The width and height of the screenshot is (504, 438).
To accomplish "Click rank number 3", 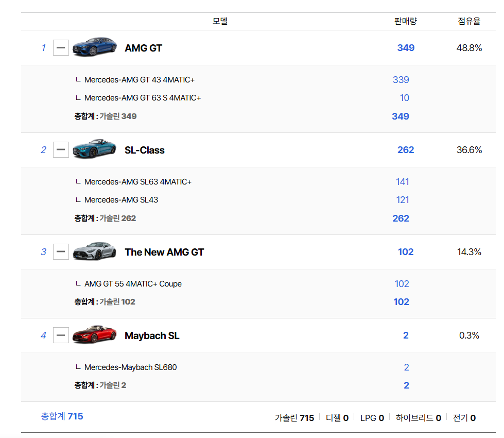I will point(44,252).
